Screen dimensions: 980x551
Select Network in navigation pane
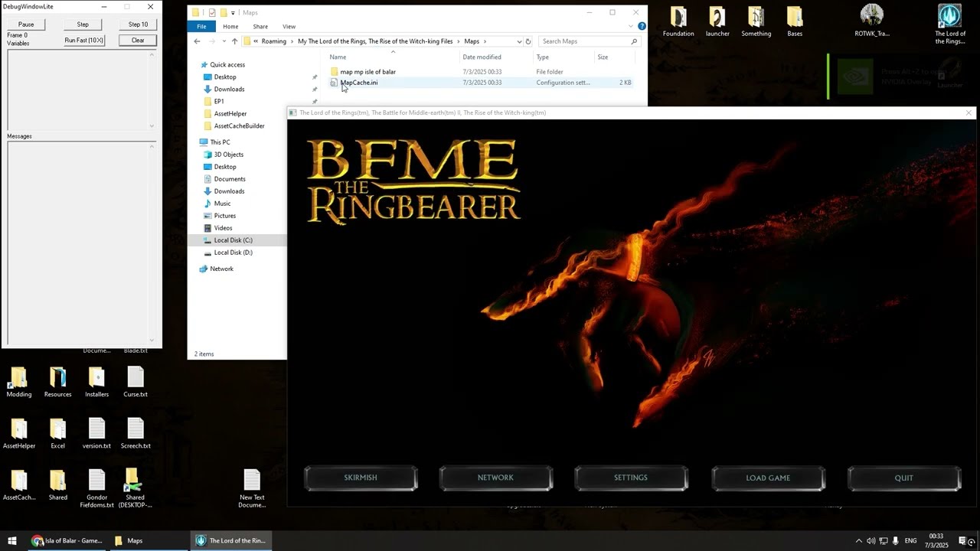(221, 269)
